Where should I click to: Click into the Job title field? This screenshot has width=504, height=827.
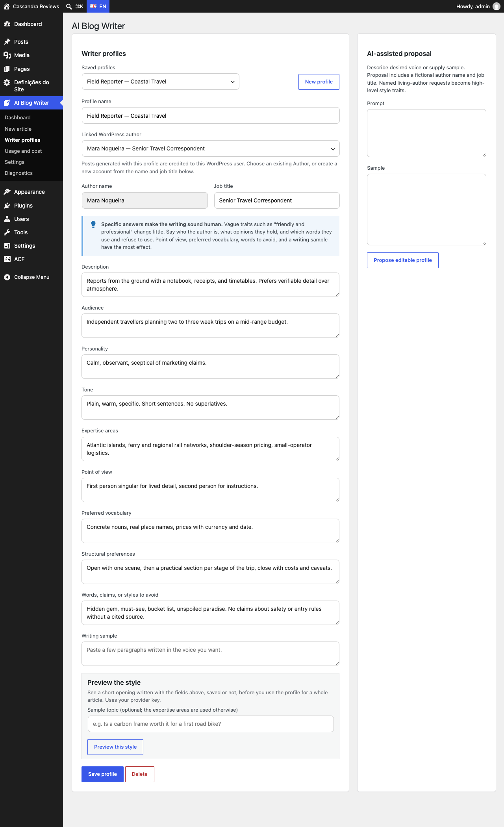pyautogui.click(x=277, y=200)
